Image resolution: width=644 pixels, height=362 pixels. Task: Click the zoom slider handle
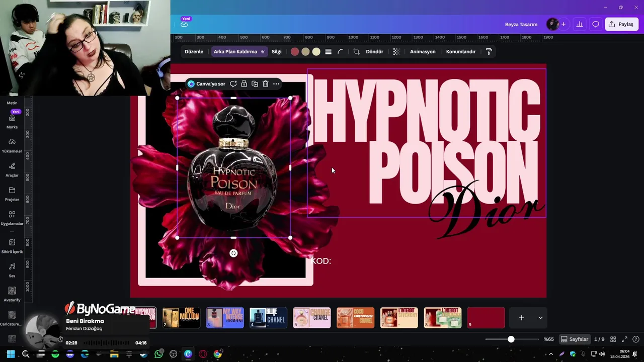pos(511,339)
